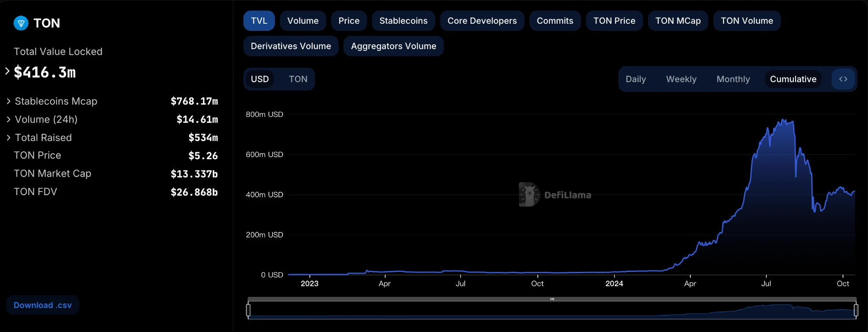
Task: Select USD denomination
Action: tap(260, 79)
